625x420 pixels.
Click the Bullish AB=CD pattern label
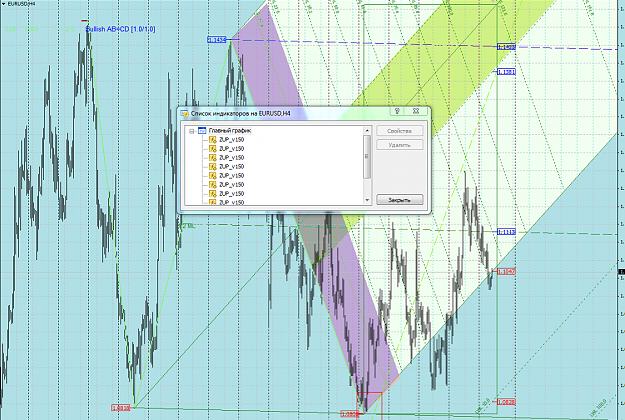point(120,29)
